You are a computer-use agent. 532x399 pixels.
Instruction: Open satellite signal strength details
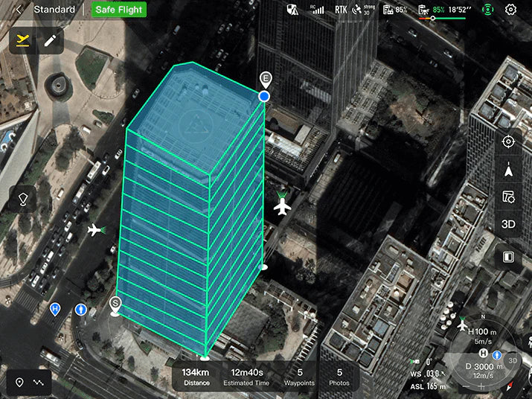click(x=365, y=10)
